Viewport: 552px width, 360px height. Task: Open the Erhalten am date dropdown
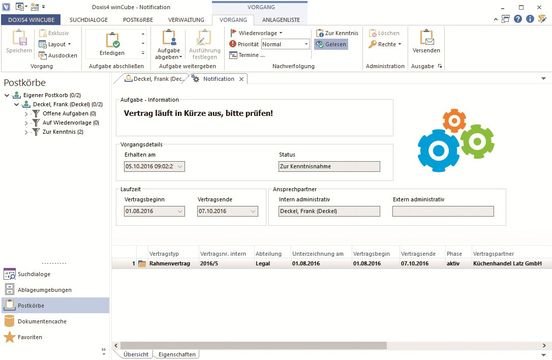[180, 166]
